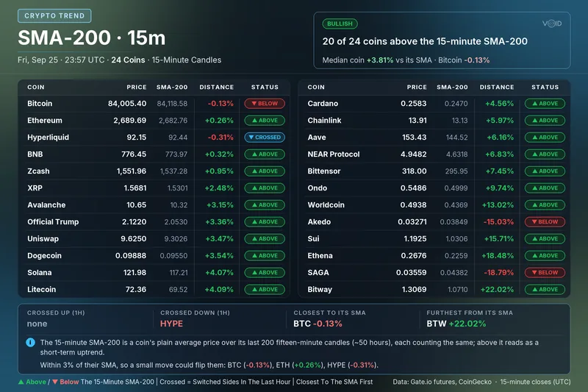Screen dimensions: 588x392
Task: Click Ondo's ABOVE status badge
Action: [x=545, y=188]
